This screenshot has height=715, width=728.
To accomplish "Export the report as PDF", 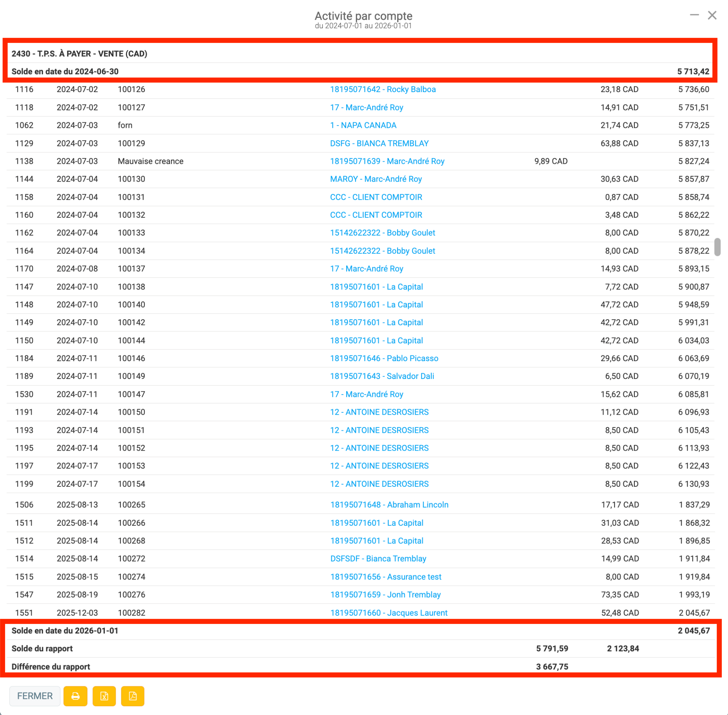I will click(x=132, y=696).
